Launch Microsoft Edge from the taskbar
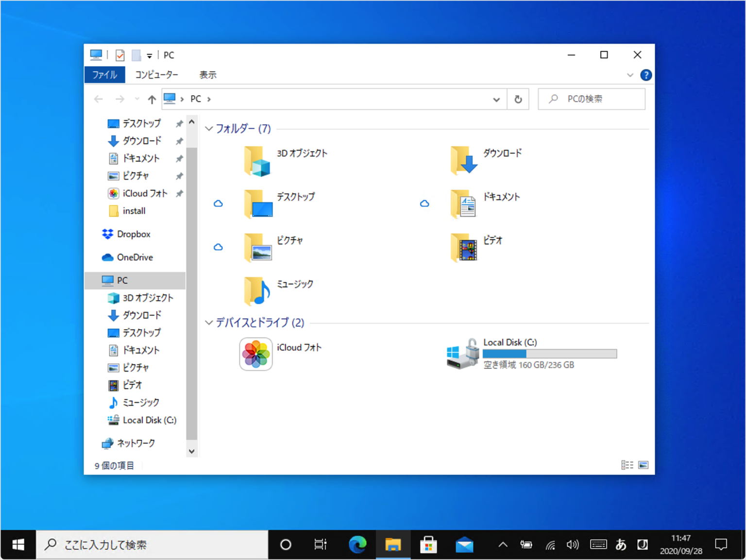The image size is (746, 560). tap(357, 544)
